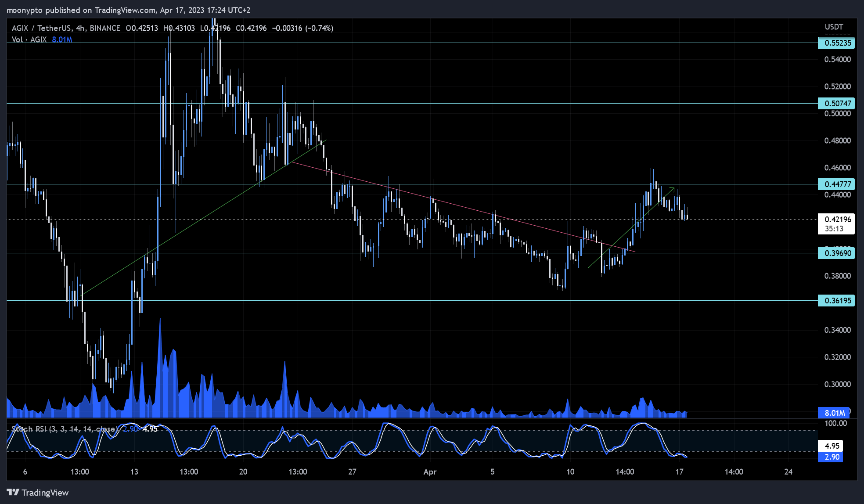Screen dimensions: 864x504
Task: Click the '6' date label on time axis
Action: click(x=25, y=472)
